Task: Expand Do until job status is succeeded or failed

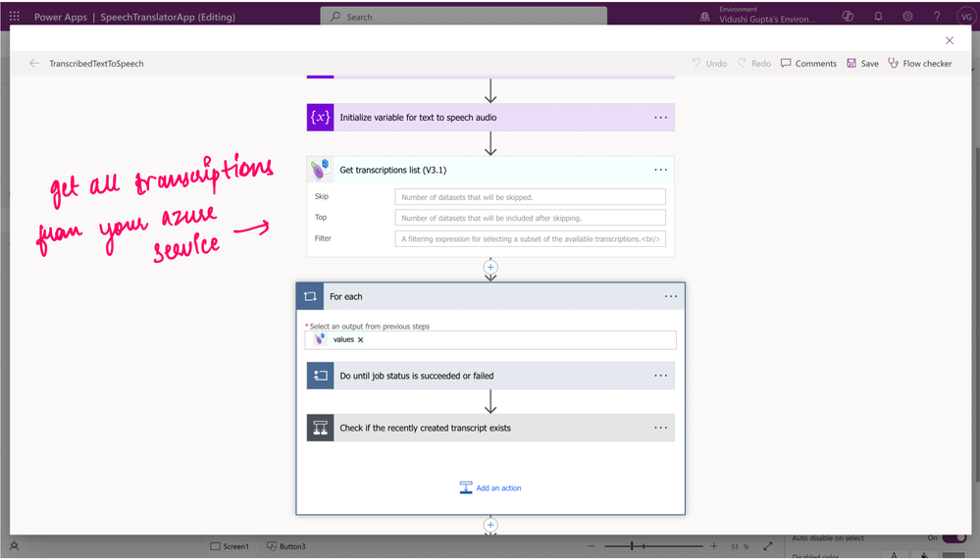Action: [x=490, y=376]
